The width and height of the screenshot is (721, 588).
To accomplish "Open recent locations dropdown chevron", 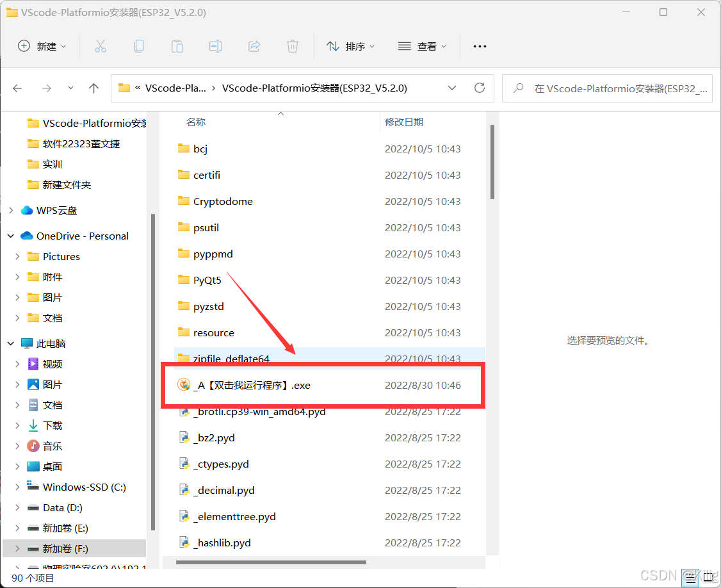I will (x=70, y=88).
